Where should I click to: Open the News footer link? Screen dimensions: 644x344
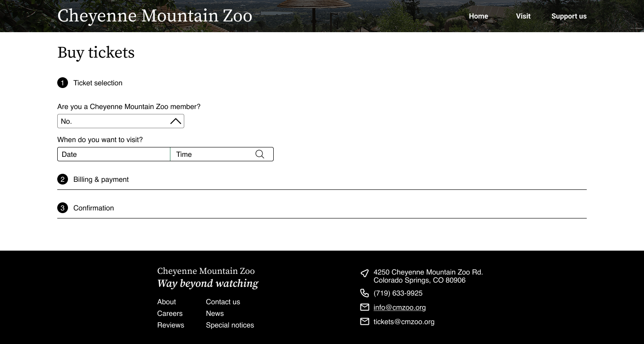215,313
